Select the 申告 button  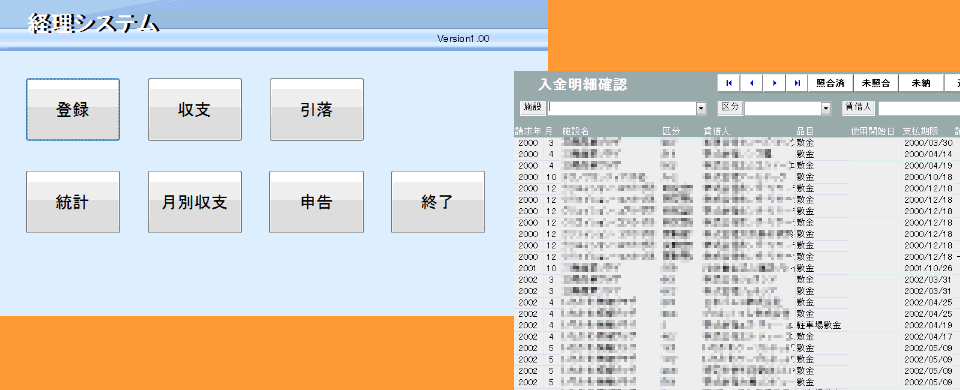click(x=317, y=202)
